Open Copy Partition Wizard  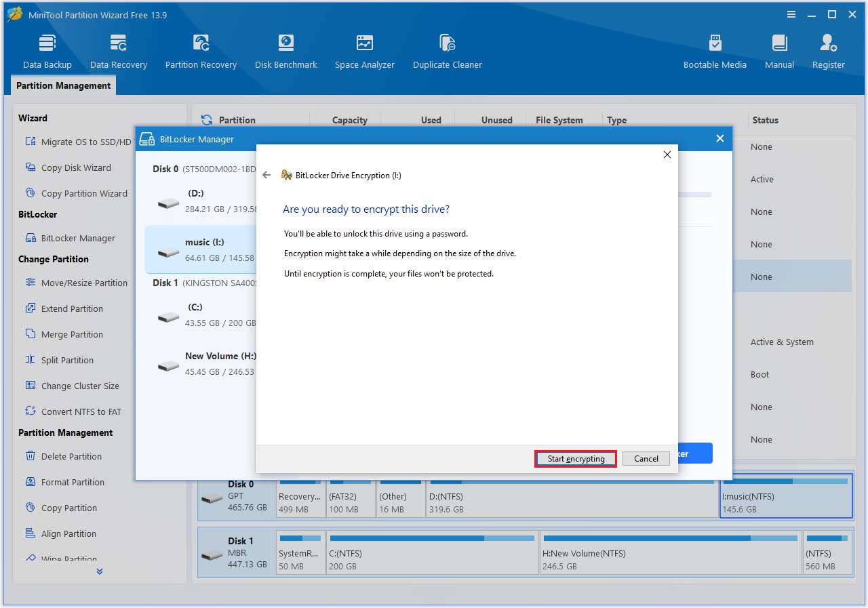coord(76,193)
